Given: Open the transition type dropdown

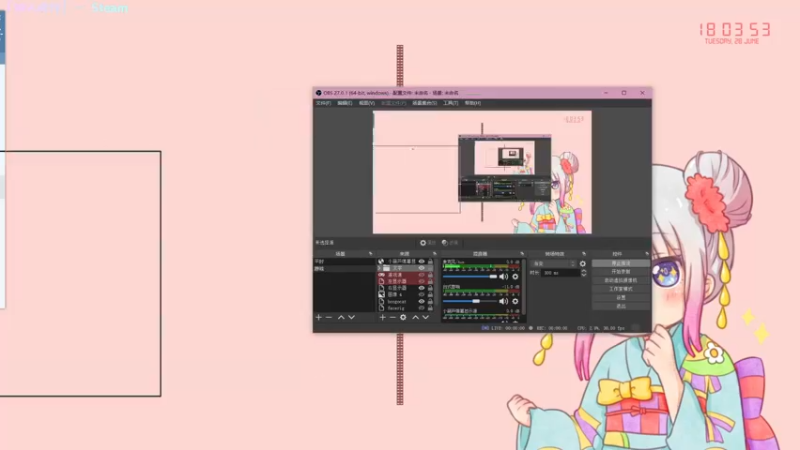Looking at the screenshot, I should pyautogui.click(x=554, y=264).
